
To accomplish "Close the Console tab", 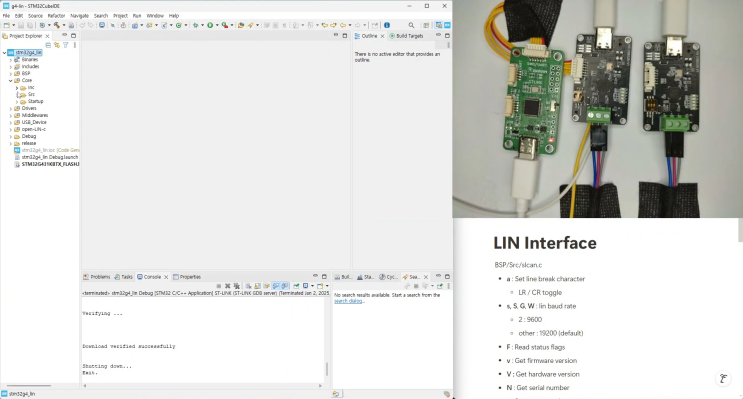I will (x=166, y=277).
